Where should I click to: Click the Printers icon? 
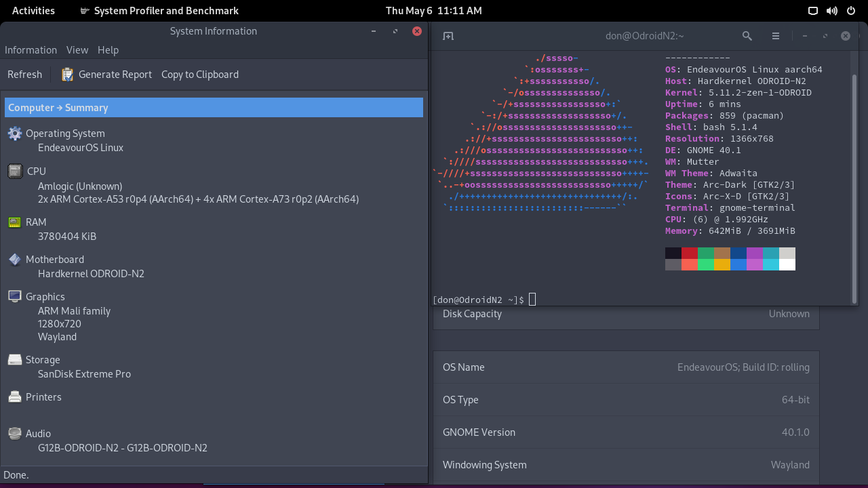click(15, 397)
